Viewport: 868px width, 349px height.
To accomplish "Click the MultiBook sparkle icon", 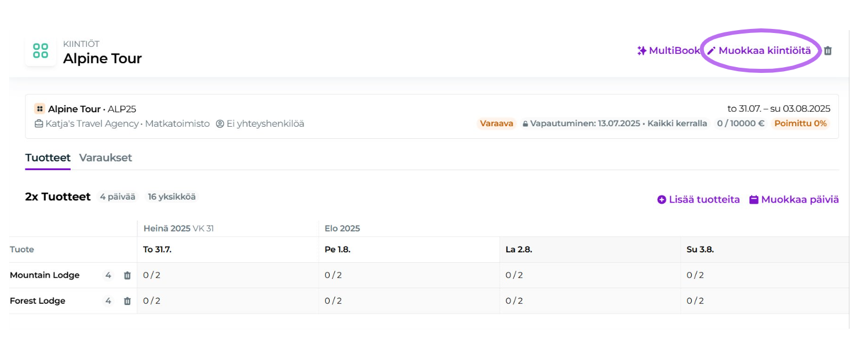I will point(641,51).
